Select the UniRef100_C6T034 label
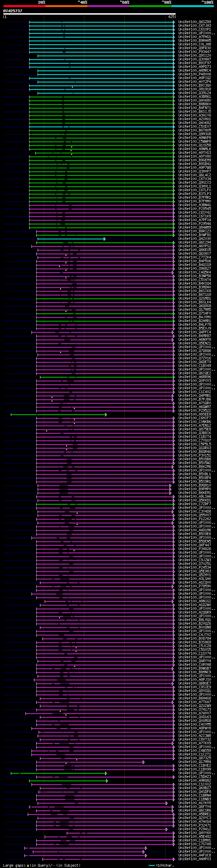 [195, 179]
